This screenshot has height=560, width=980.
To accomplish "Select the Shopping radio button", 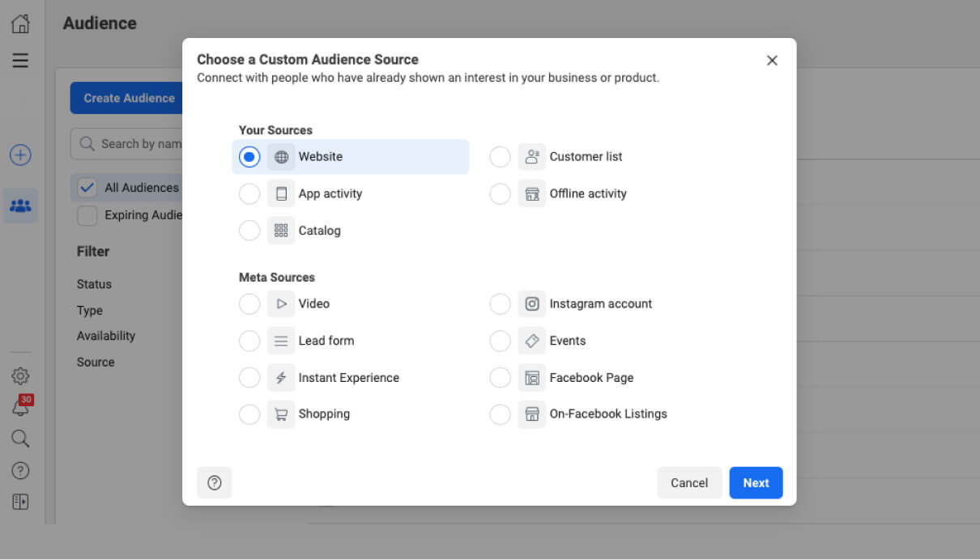I will pyautogui.click(x=249, y=414).
